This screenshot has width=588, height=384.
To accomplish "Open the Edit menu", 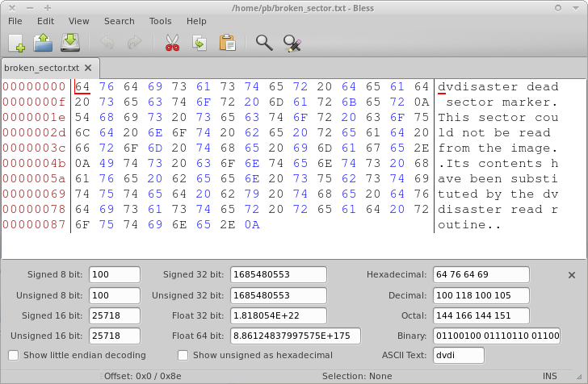I will tap(45, 21).
